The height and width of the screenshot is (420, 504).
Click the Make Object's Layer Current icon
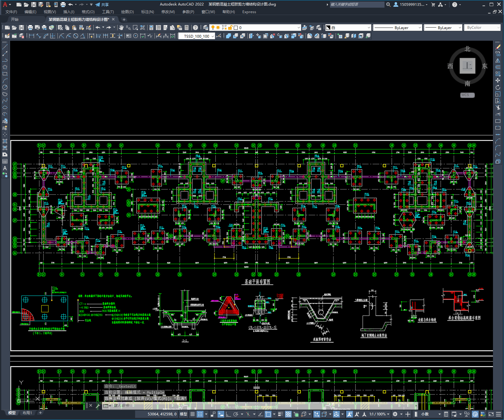click(x=305, y=28)
